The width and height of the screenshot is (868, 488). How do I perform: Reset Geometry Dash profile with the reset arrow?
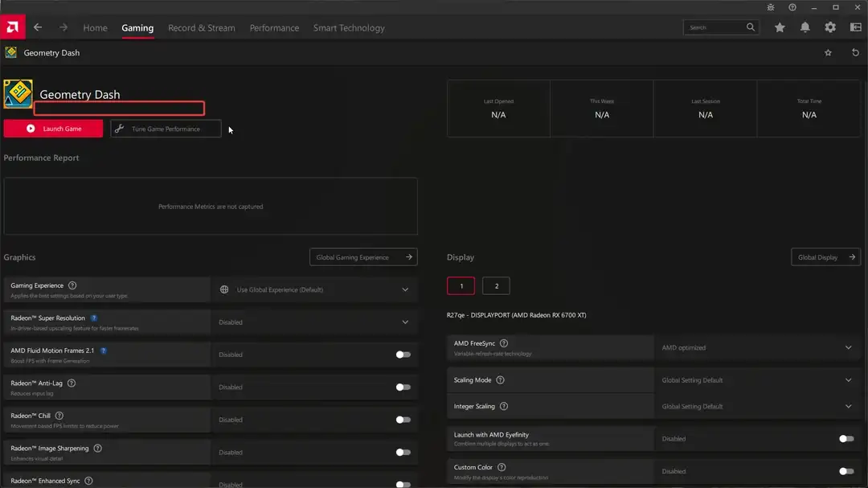(x=855, y=52)
